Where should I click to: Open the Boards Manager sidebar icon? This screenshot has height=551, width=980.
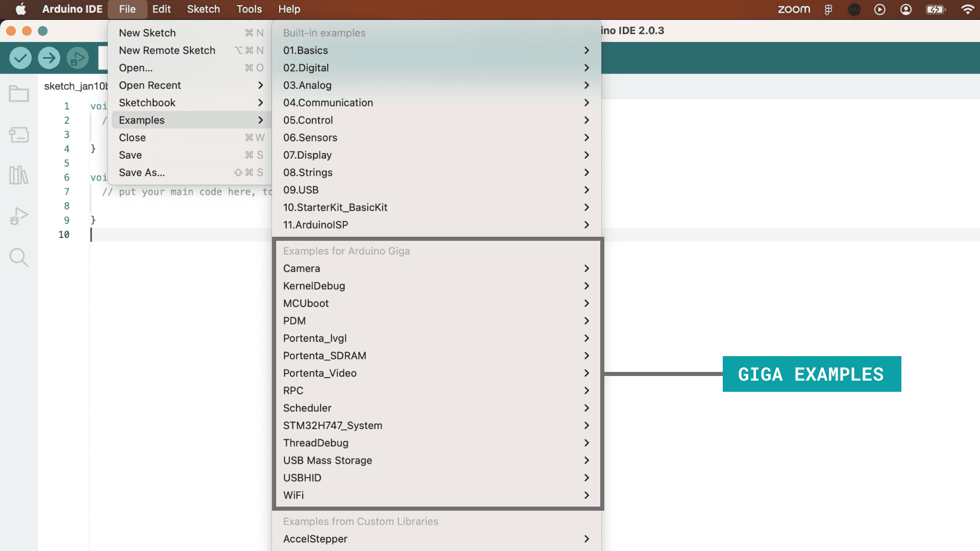19,135
